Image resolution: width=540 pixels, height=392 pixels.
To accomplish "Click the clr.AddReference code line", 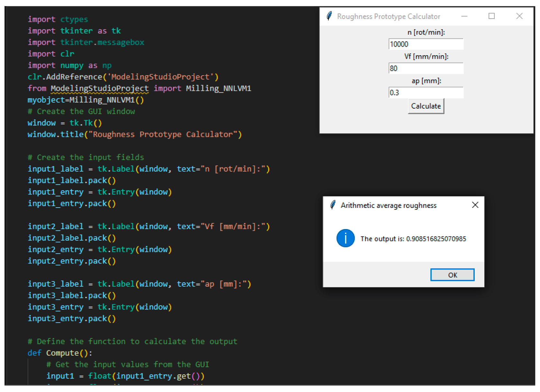I will point(123,77).
